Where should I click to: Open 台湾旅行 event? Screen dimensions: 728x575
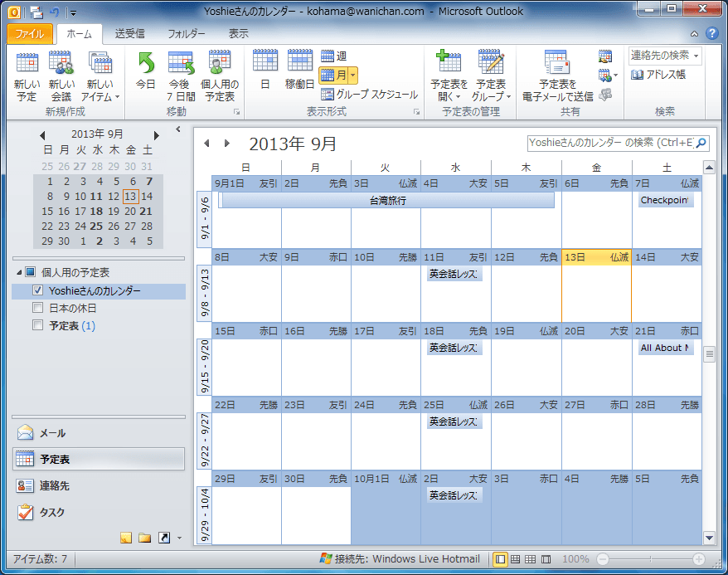click(386, 200)
